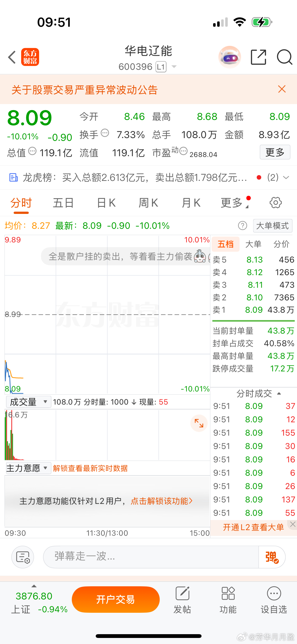
Task: Tap the trade row with volume 155
Action: 254,433
